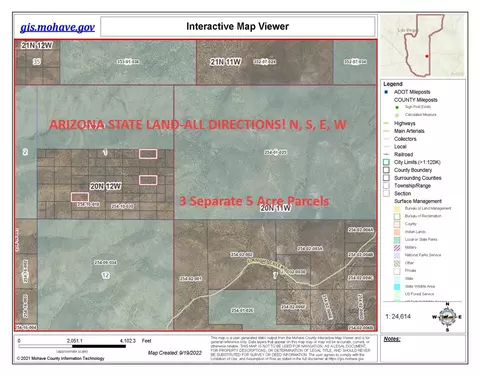Click the county overview inset map
The width and height of the screenshot is (480, 376).
click(x=423, y=46)
